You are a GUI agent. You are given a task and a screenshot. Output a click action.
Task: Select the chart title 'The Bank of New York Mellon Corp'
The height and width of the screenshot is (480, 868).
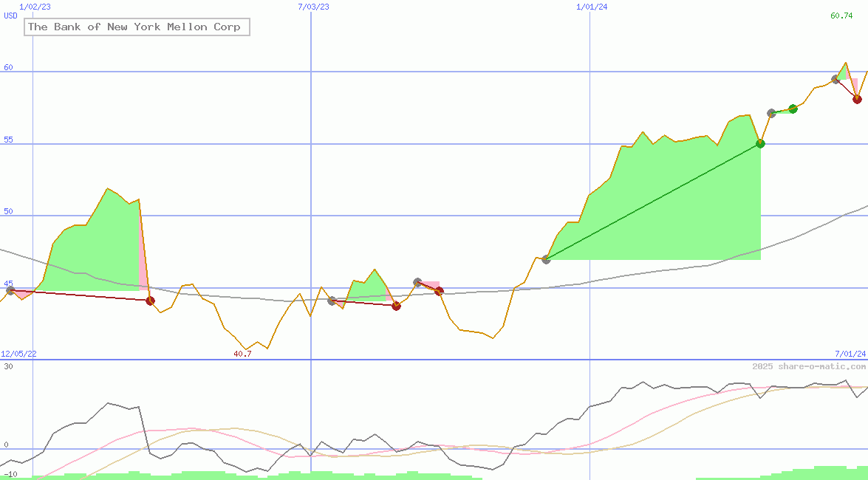136,27
